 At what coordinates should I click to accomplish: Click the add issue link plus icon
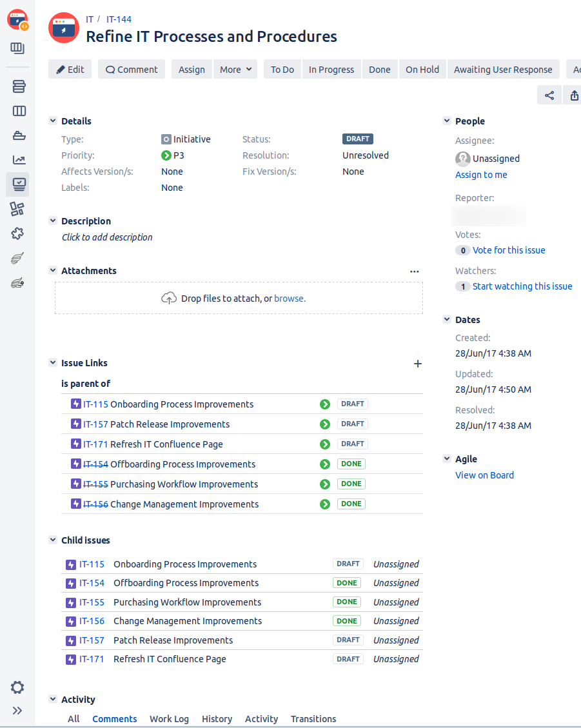[x=417, y=364]
